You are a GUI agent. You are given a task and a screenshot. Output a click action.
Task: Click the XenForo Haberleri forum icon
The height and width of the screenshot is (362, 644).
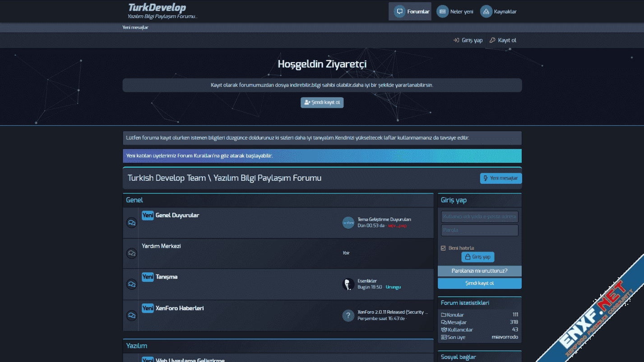131,316
